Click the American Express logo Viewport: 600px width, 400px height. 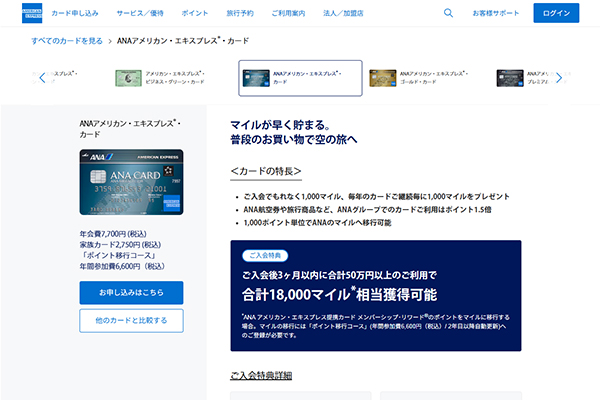[32, 13]
